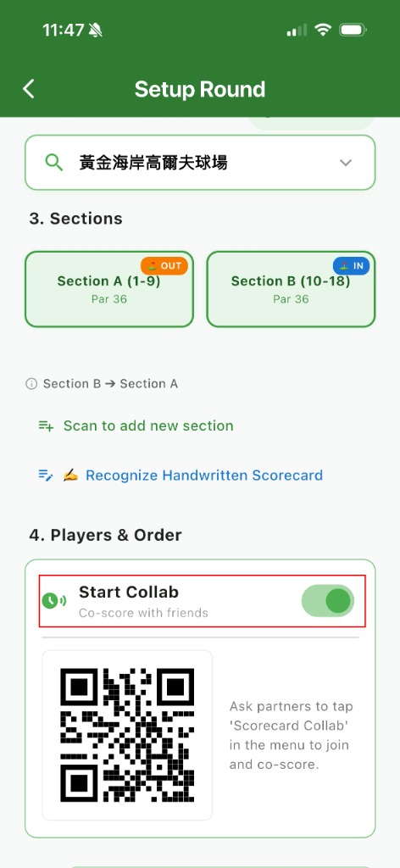
Task: Open the 黃金海岸高爾夫球場 course selector
Action: coord(200,163)
